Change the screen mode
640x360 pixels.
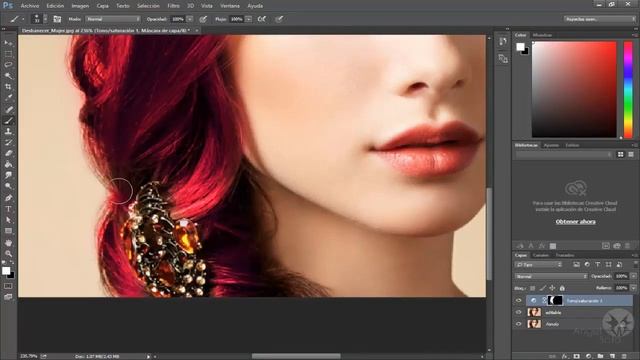pos(8,297)
